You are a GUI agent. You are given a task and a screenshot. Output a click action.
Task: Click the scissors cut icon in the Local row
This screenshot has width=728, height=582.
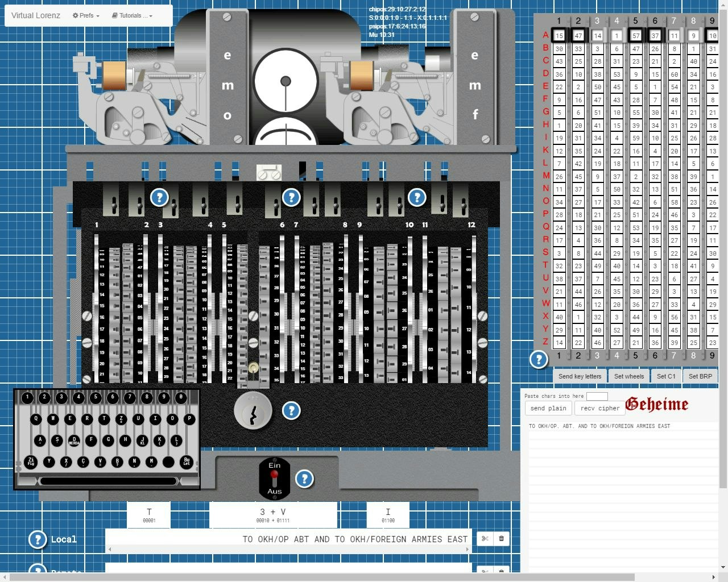[x=485, y=538]
